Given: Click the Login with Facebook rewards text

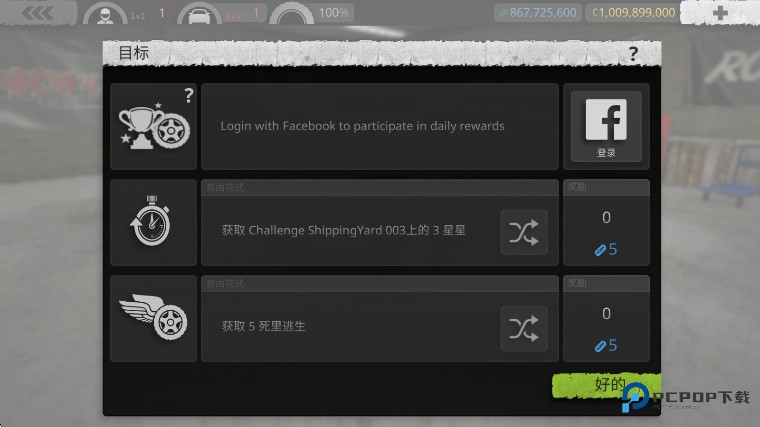Looking at the screenshot, I should click(x=363, y=126).
